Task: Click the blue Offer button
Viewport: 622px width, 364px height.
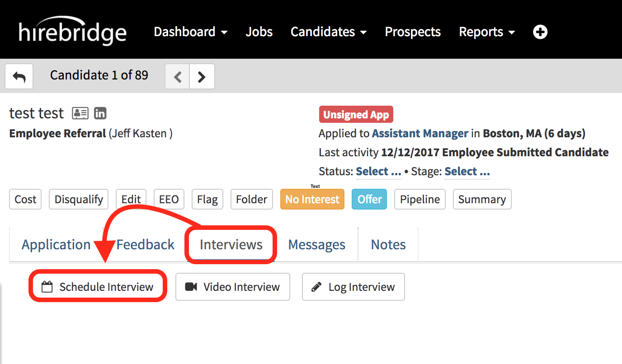Action: 369,199
